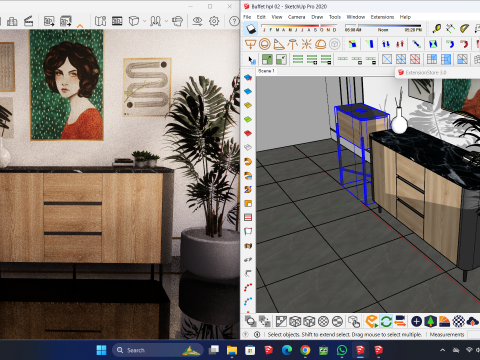Add a V-Ray plane light

click(250, 44)
